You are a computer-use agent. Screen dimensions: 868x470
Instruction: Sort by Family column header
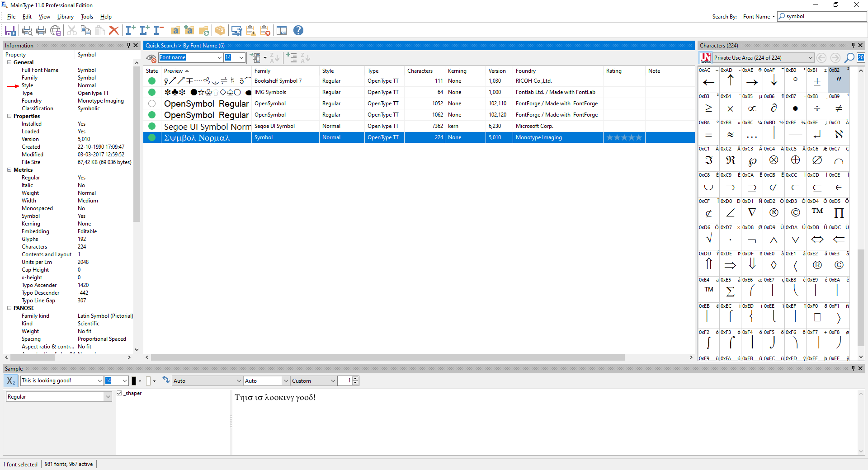(x=285, y=71)
